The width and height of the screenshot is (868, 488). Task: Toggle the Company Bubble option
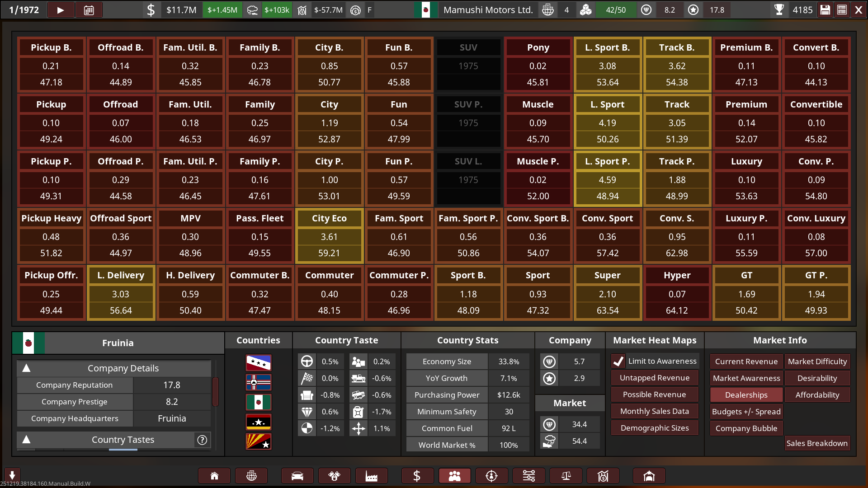[x=746, y=428]
